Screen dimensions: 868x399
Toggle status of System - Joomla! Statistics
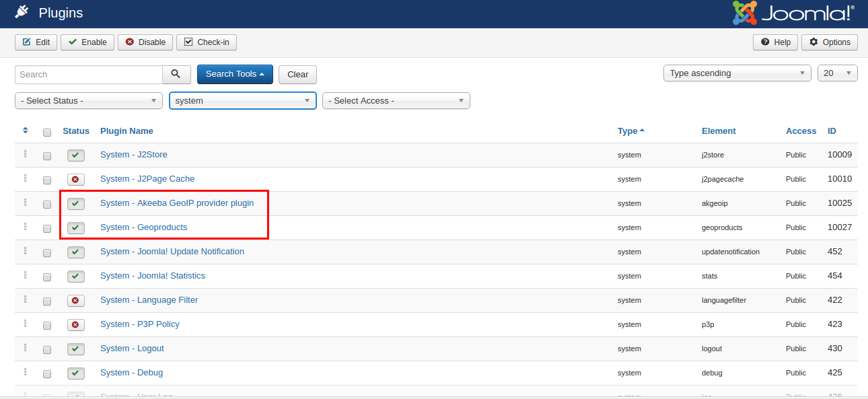pos(75,277)
